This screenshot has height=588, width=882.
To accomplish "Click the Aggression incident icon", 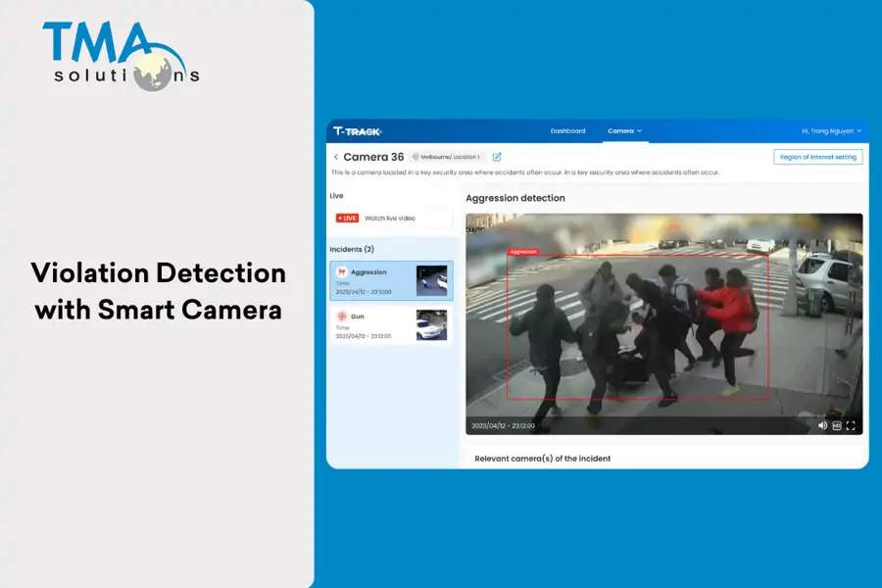I will click(x=341, y=271).
